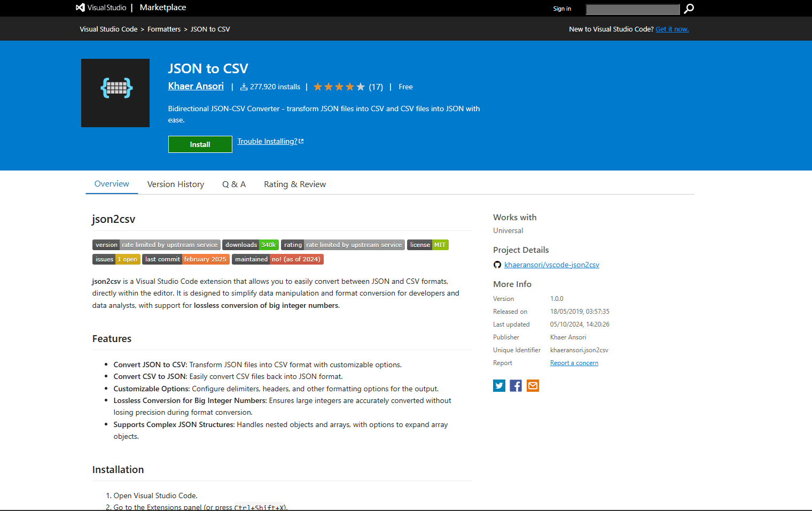The height and width of the screenshot is (511, 812).
Task: Open khaeransori/vscode-json2csv GitHub repository link
Action: point(551,265)
